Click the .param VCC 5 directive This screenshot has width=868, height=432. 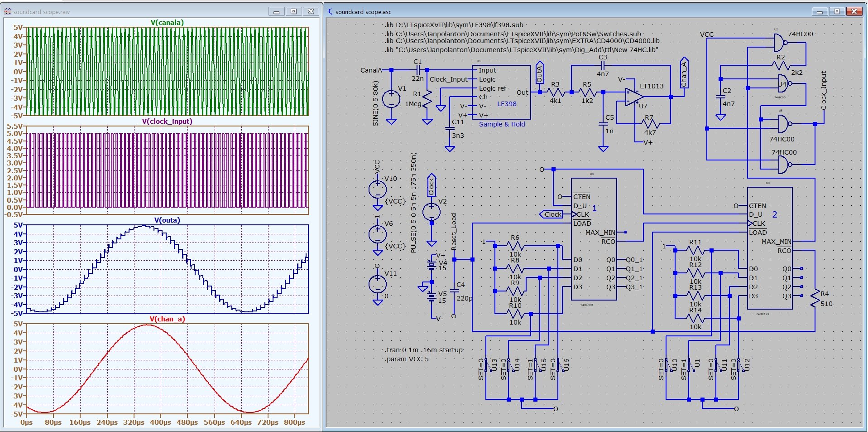tap(407, 359)
